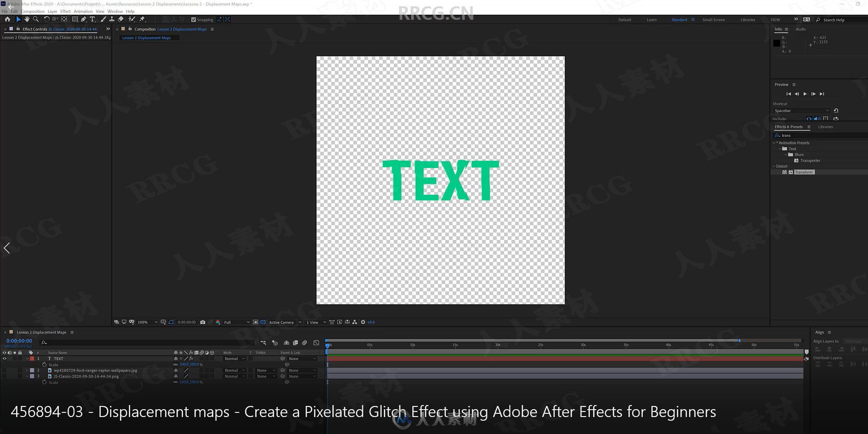Select the Puppet Pin tool
This screenshot has width=868, height=434.
[x=142, y=19]
